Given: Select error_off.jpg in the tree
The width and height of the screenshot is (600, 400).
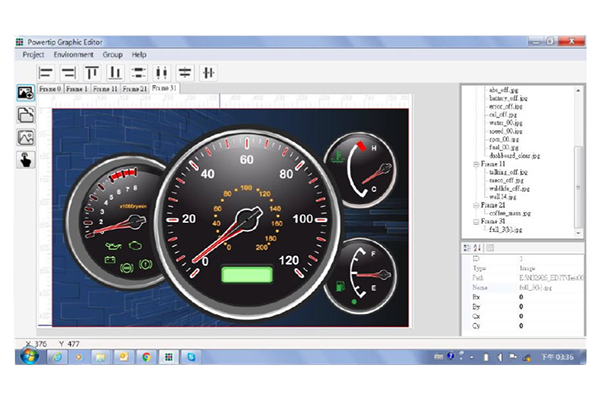Looking at the screenshot, I should click(505, 106).
